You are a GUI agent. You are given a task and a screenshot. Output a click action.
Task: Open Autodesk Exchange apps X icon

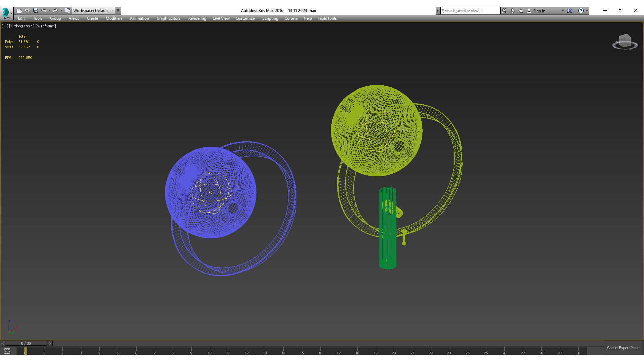(x=569, y=11)
